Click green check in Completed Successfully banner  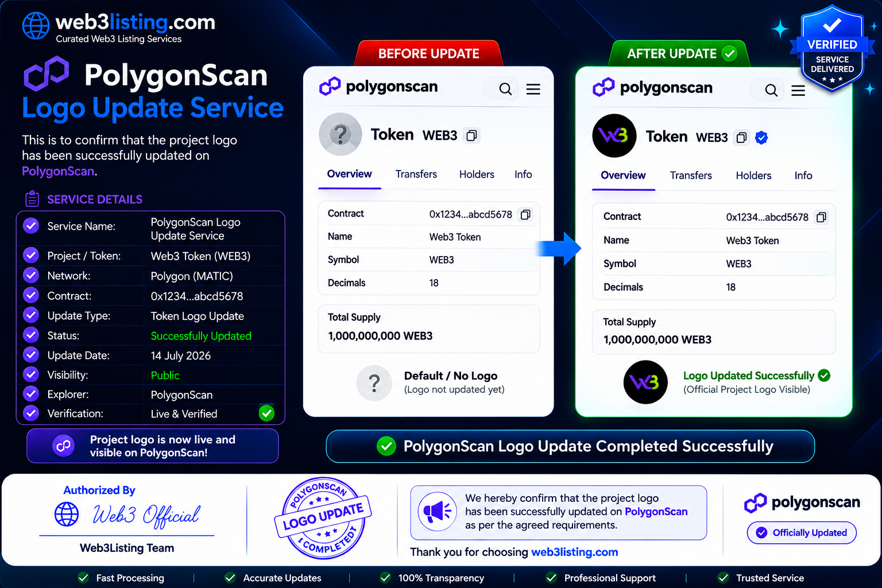pyautogui.click(x=386, y=446)
